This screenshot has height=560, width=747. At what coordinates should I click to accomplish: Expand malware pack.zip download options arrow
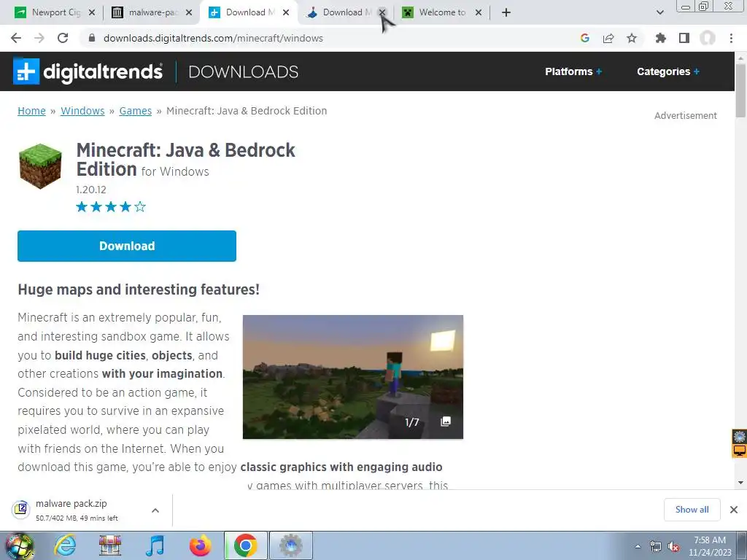tap(155, 510)
